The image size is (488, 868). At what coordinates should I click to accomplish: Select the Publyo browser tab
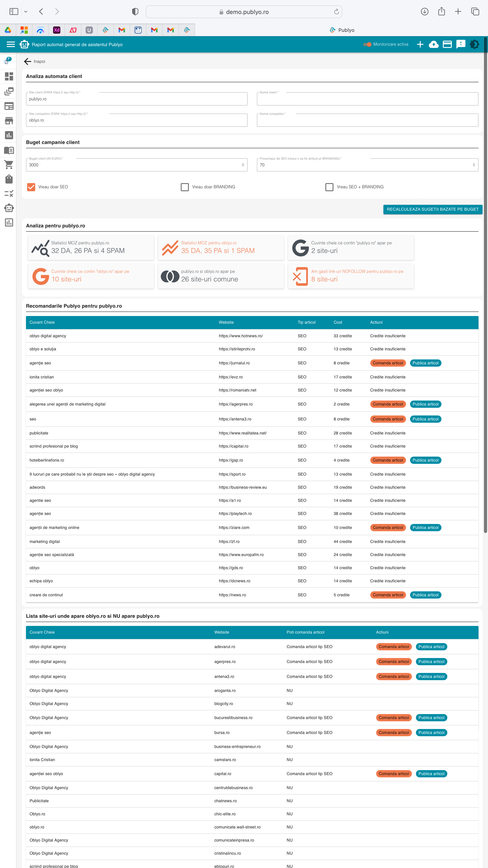click(342, 30)
